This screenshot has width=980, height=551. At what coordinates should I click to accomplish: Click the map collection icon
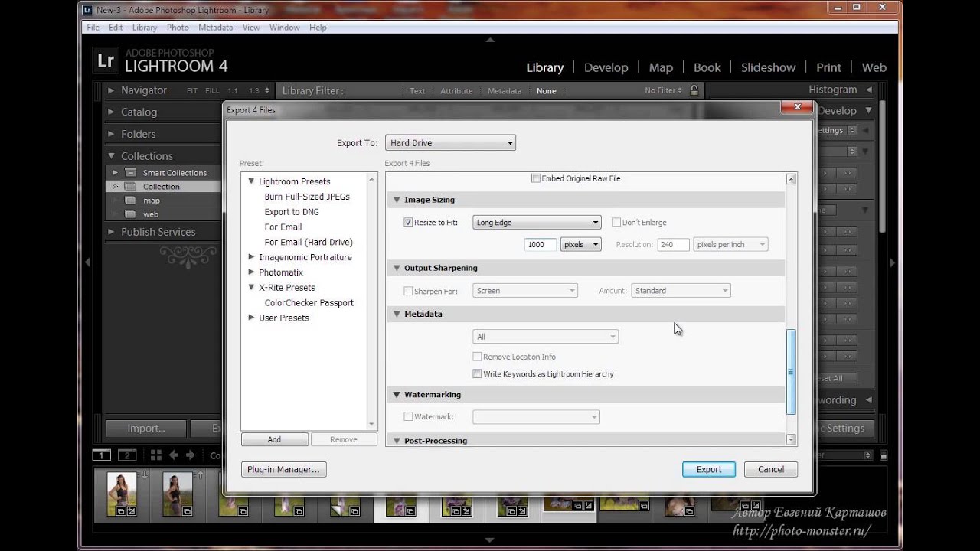coord(130,201)
